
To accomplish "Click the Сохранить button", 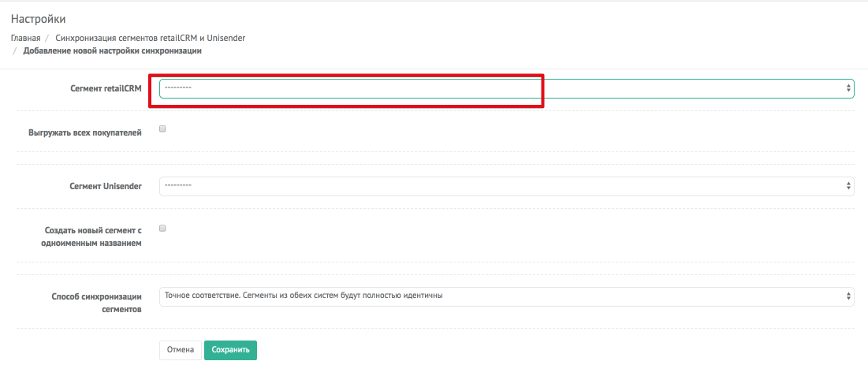I will pos(230,350).
